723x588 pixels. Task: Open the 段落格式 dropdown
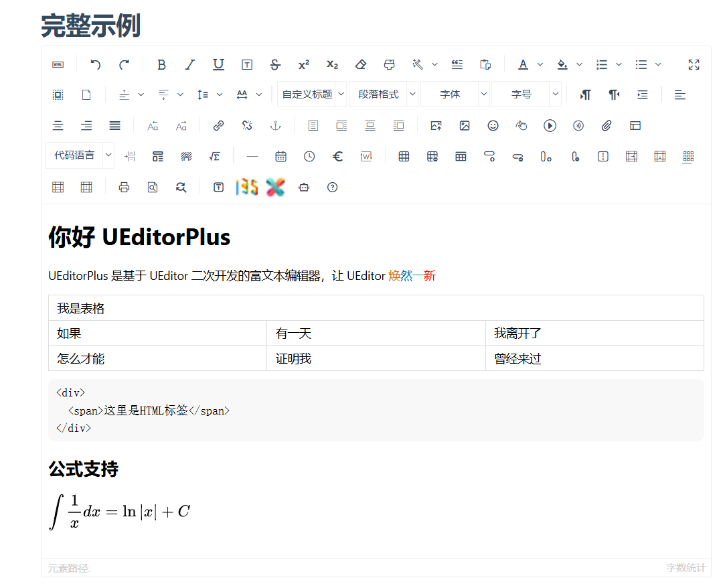[383, 94]
